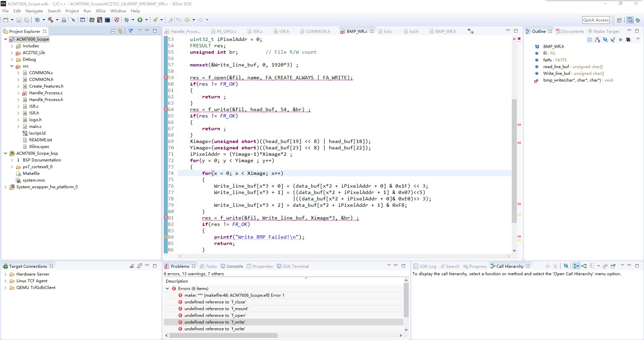
Task: Toggle Show Callers in Call Hierarchy
Action: pyautogui.click(x=577, y=266)
